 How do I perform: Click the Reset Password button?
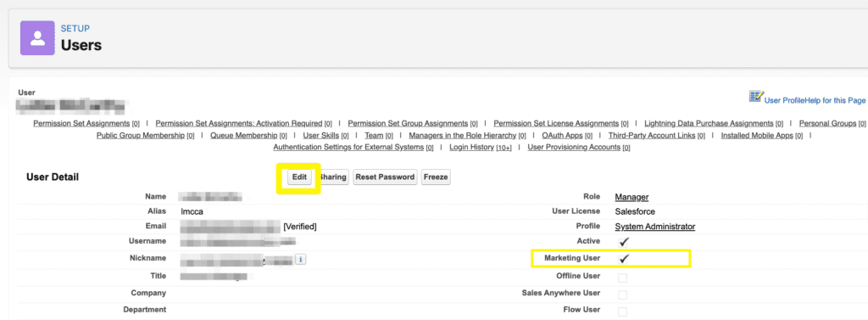(385, 177)
